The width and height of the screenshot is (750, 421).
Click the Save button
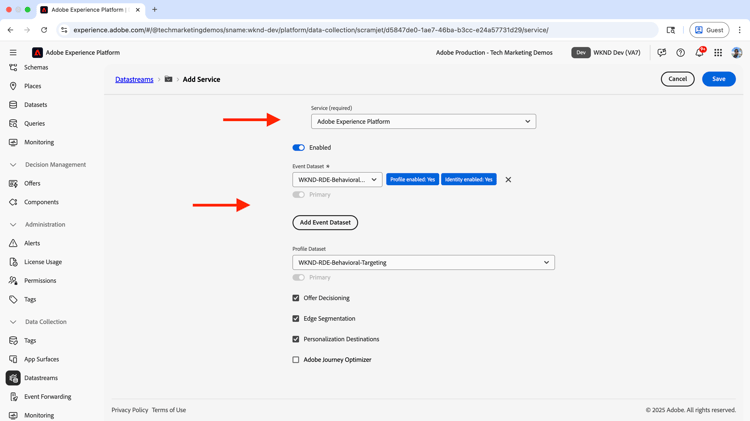click(718, 79)
